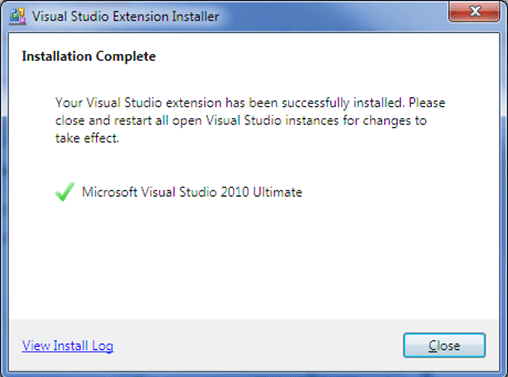Click the 'close and restart all open' text line
Image resolution: width=508 pixels, height=377 pixels.
click(241, 121)
